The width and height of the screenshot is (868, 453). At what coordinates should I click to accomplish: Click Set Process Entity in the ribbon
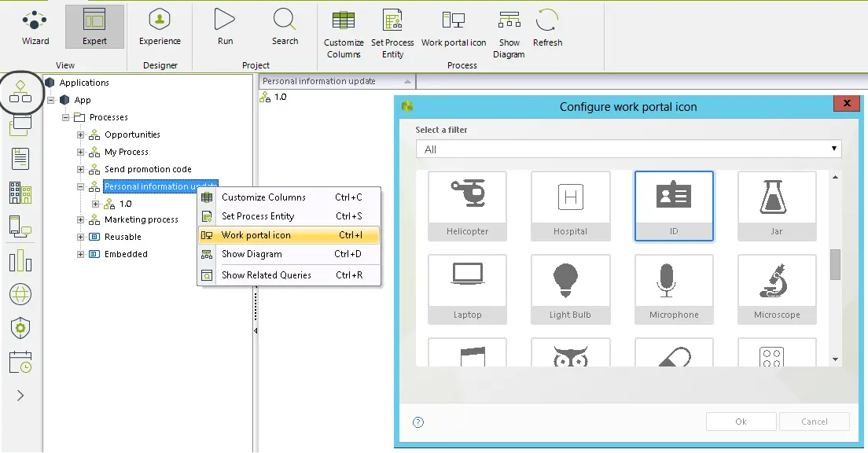[x=392, y=33]
